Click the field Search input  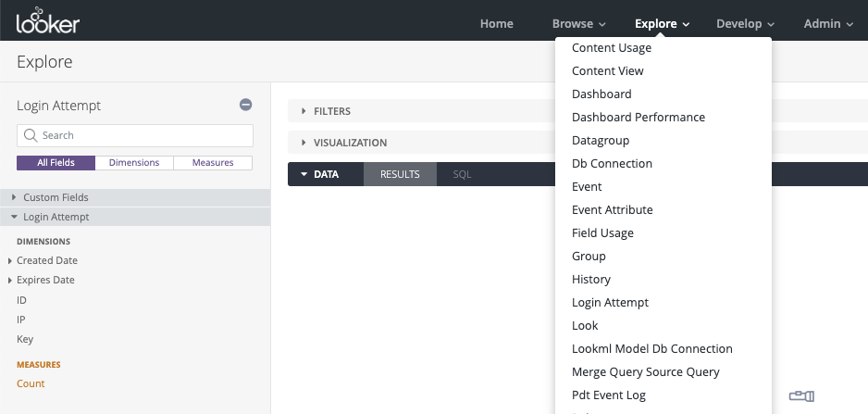coord(135,135)
